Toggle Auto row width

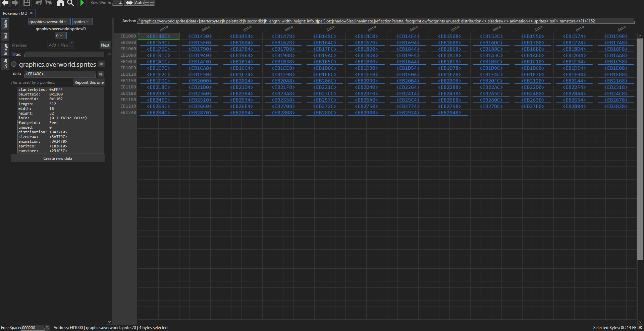click(x=139, y=3)
